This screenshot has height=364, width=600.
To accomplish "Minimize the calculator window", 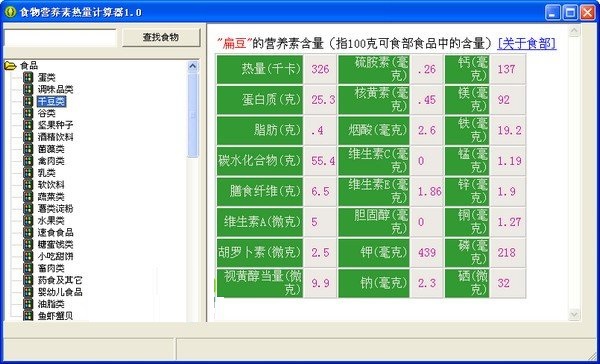I will point(553,13).
